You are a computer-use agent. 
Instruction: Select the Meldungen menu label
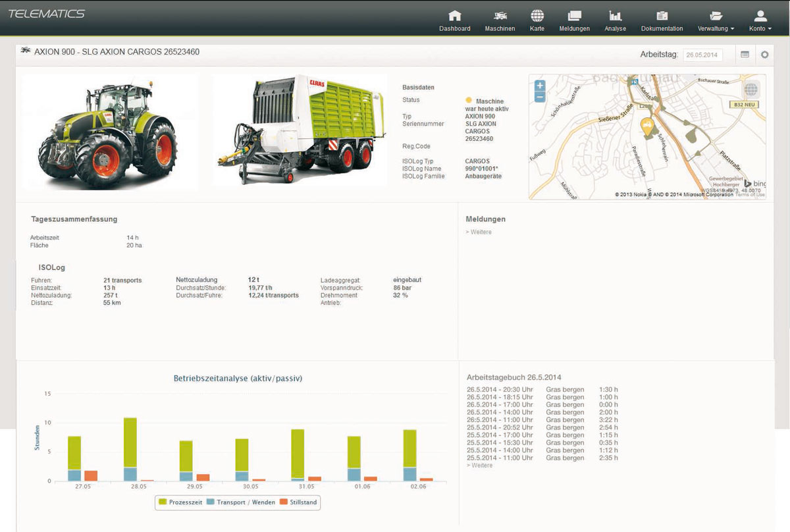click(574, 28)
